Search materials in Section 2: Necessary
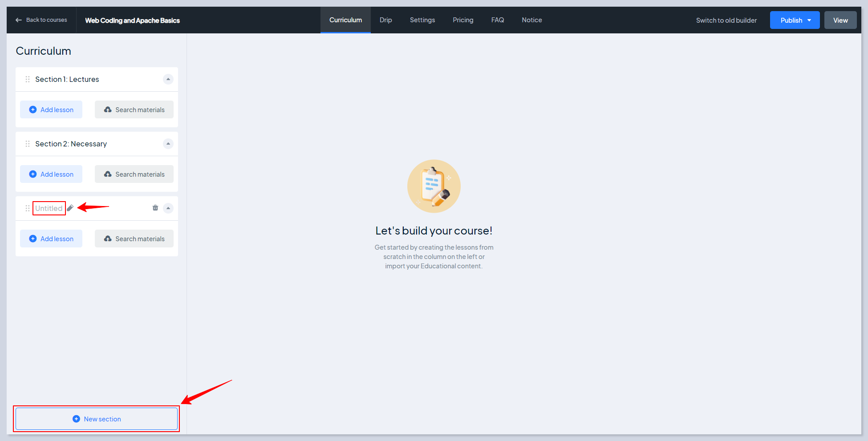This screenshot has width=868, height=441. tap(134, 174)
